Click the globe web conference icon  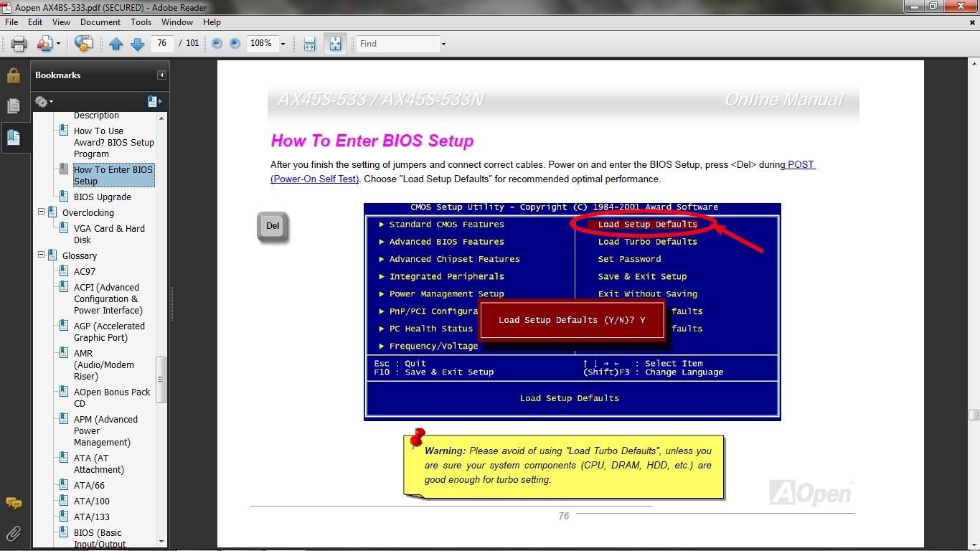point(84,44)
